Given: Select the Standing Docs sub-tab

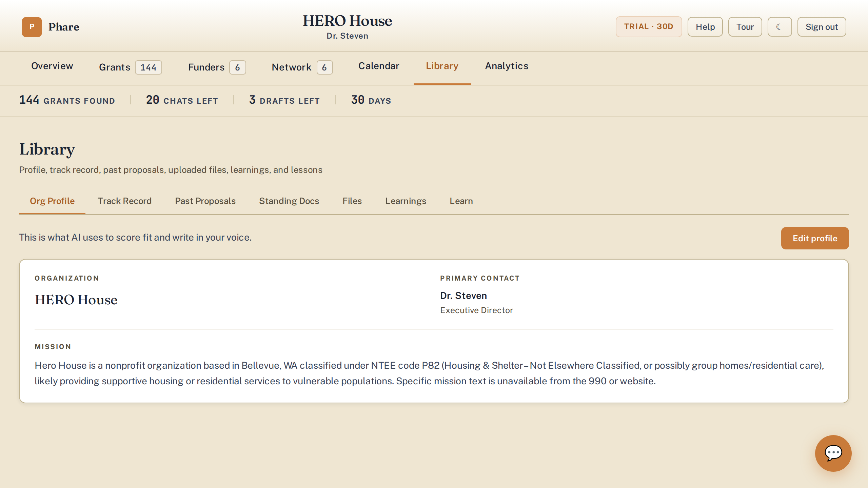Looking at the screenshot, I should point(289,201).
